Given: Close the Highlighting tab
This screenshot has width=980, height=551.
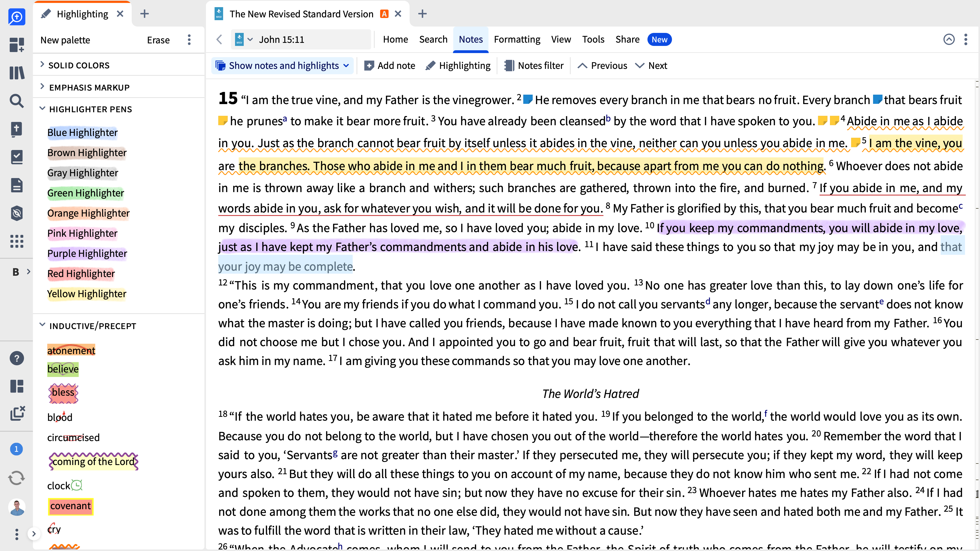Looking at the screenshot, I should pos(120,14).
